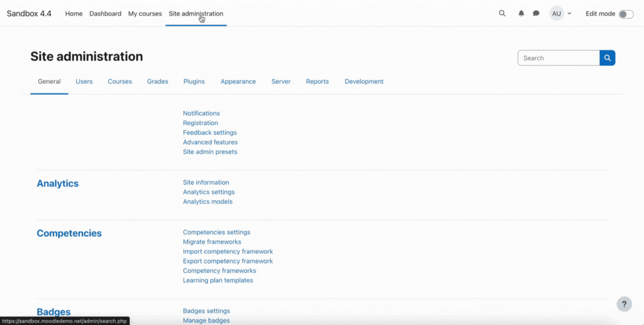Open Feedback settings link
This screenshot has height=325, width=644.
click(210, 133)
